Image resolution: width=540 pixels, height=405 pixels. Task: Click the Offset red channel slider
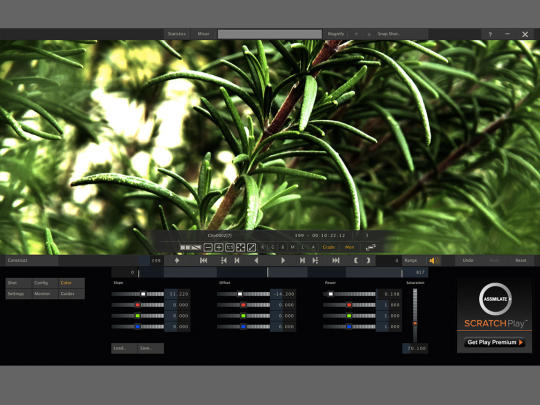pos(243,305)
